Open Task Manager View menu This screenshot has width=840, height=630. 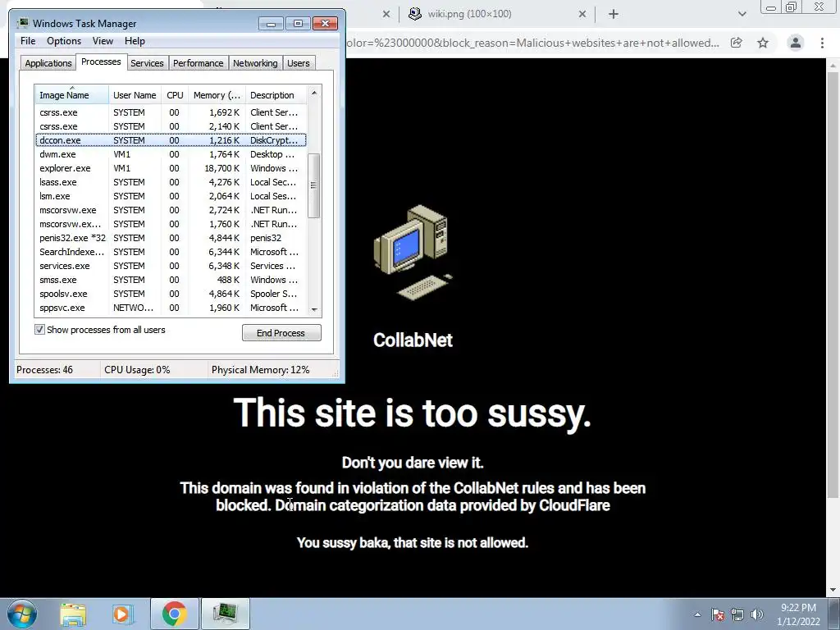click(x=103, y=41)
